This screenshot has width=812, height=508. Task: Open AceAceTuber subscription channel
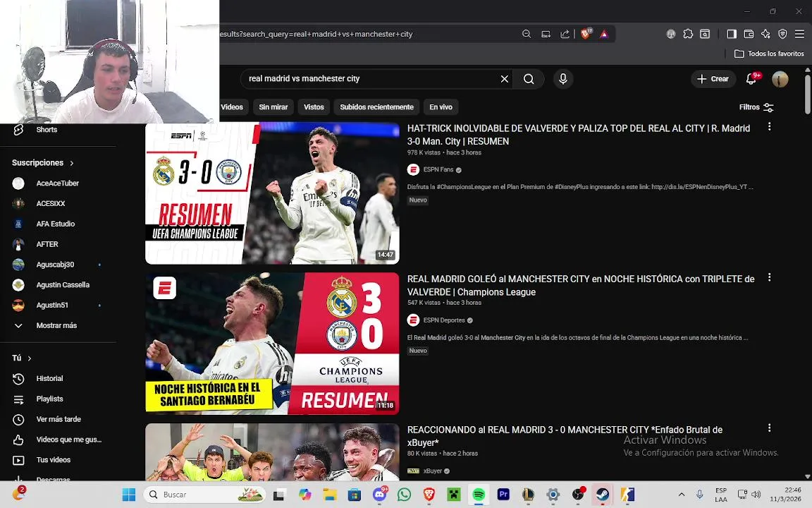[58, 183]
